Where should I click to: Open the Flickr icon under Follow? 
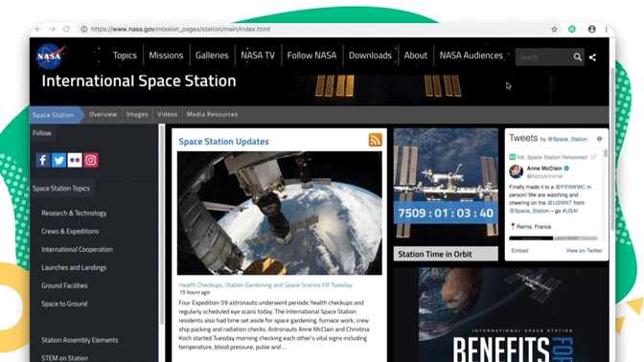[x=75, y=160]
